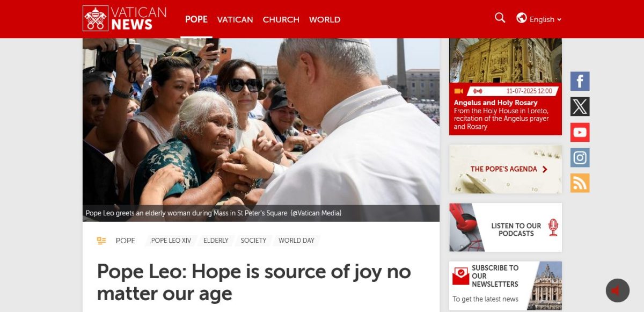Open the Vatican News logo homepage

tap(125, 18)
